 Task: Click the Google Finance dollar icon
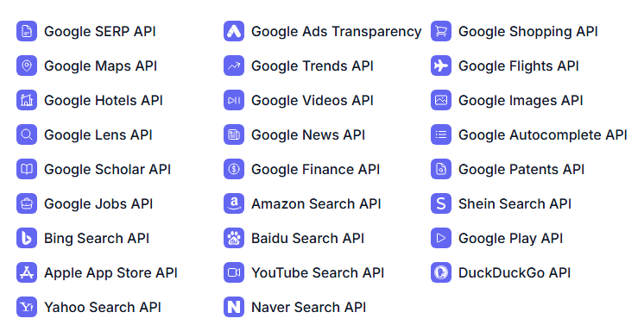pos(234,169)
